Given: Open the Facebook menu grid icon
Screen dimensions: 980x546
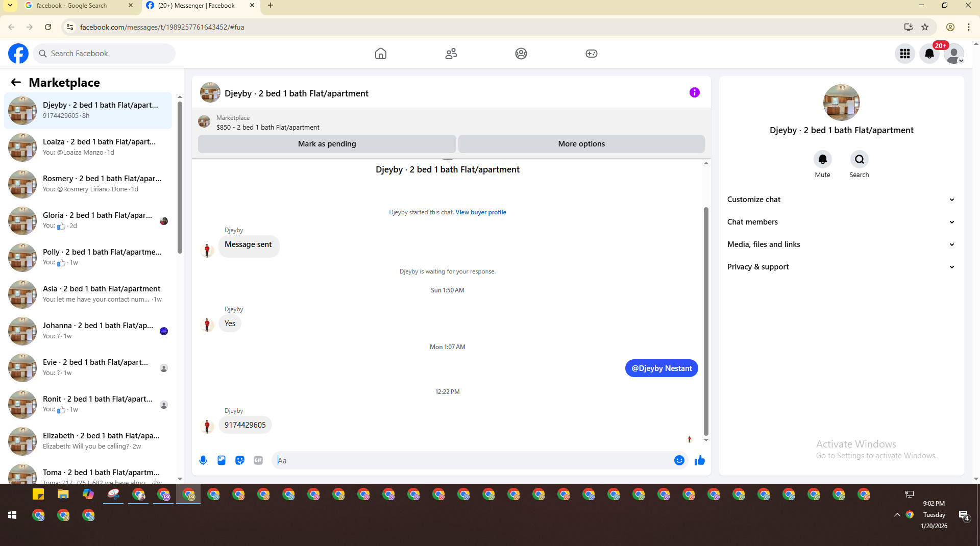Looking at the screenshot, I should click(x=905, y=54).
